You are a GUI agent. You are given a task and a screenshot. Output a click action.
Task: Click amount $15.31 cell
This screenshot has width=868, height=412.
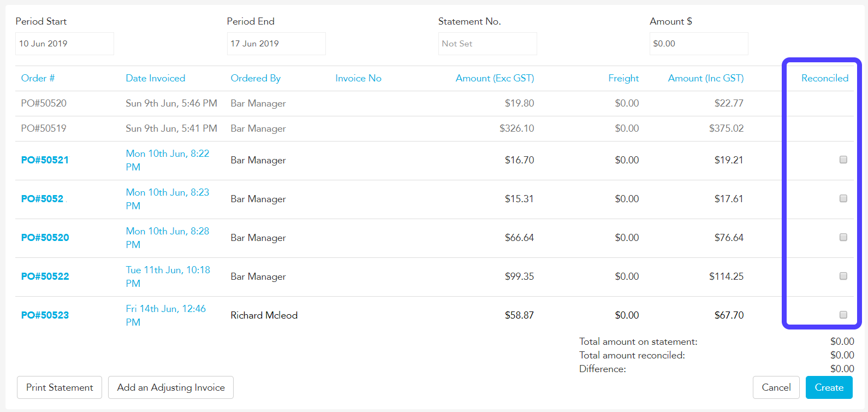(519, 199)
